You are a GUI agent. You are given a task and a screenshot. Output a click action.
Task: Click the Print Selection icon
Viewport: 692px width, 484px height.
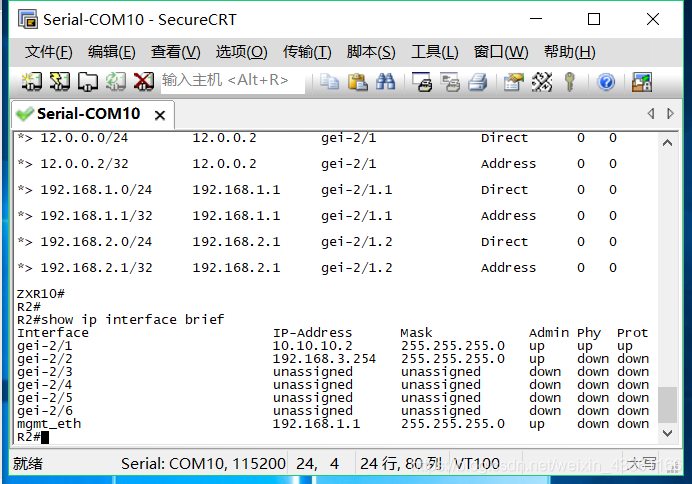coord(450,82)
